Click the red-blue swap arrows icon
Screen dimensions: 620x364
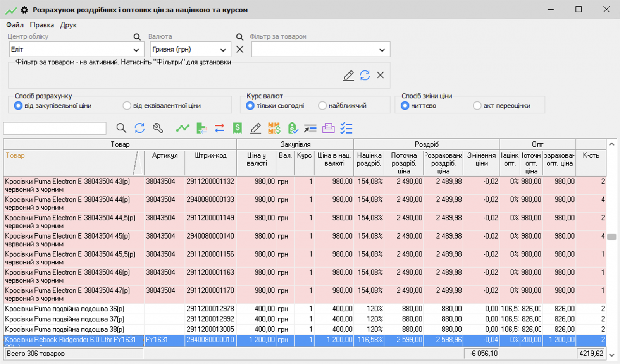(219, 128)
